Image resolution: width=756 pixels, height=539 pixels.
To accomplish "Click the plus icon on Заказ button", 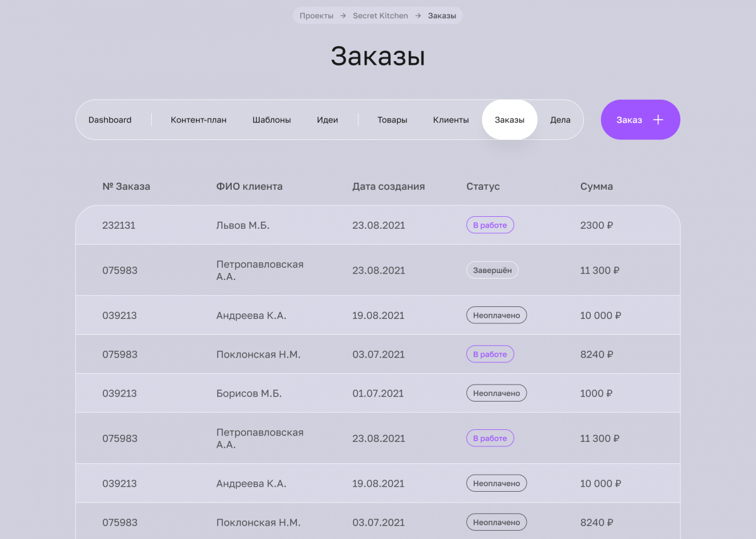I will pyautogui.click(x=658, y=120).
